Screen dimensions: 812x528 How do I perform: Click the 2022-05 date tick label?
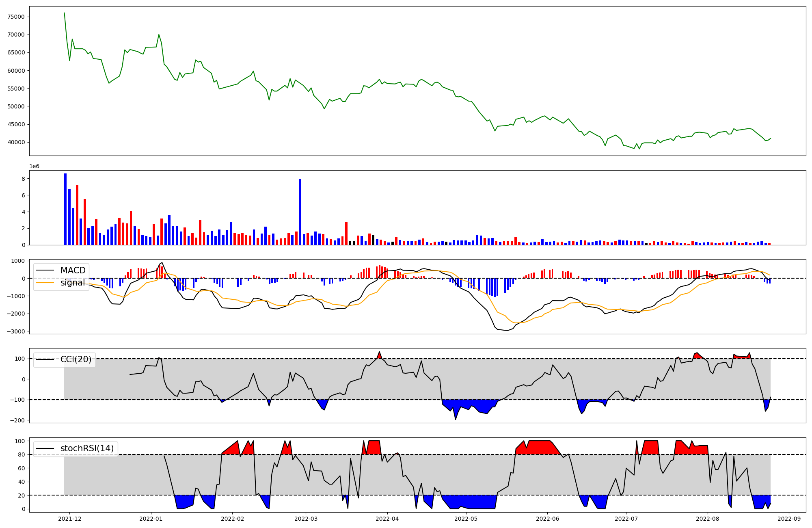coord(466,519)
